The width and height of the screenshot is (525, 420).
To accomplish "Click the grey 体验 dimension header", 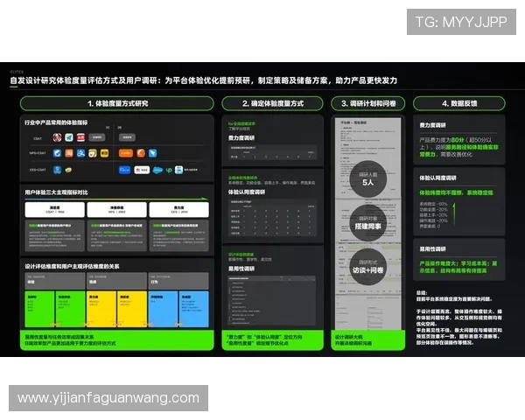I will pos(55,281).
